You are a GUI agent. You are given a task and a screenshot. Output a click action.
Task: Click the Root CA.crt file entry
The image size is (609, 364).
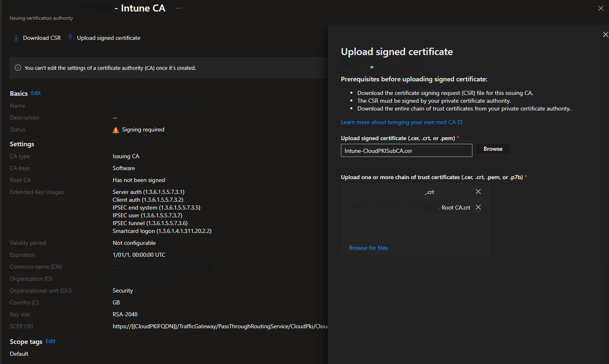tap(456, 207)
